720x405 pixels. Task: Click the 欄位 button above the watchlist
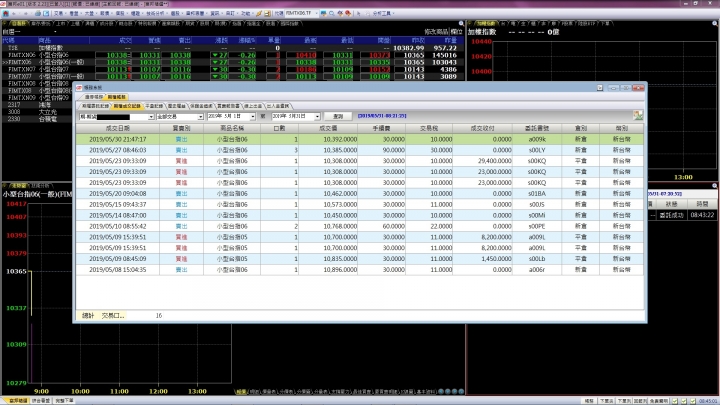(x=456, y=32)
